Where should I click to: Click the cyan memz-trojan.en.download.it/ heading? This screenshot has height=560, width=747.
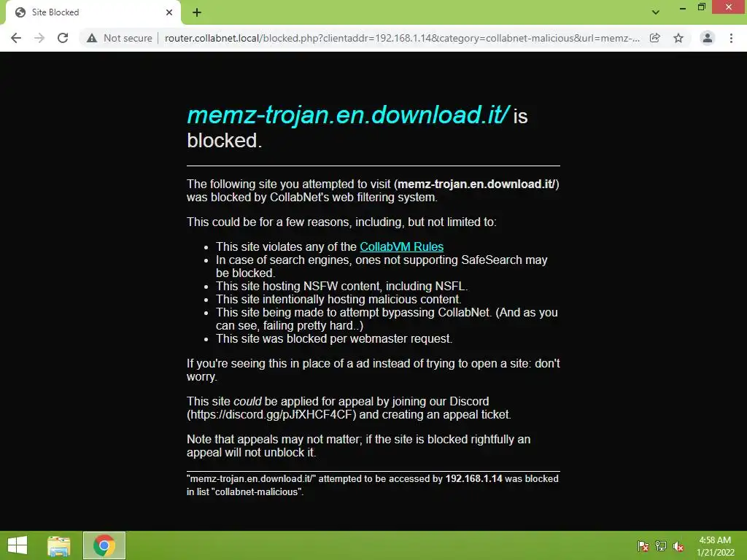pos(348,114)
